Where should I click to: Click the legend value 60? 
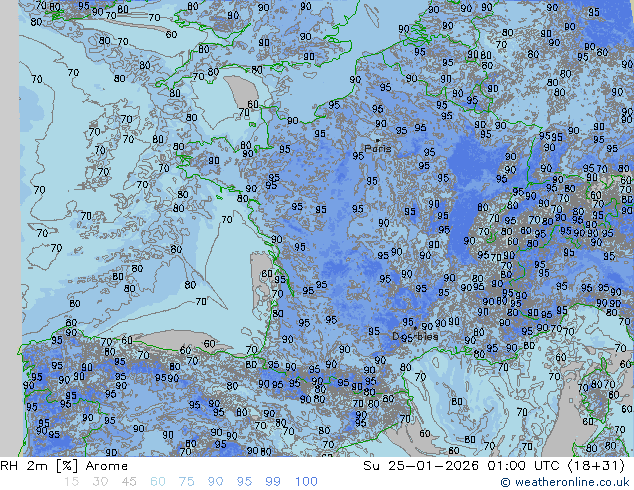(157, 482)
